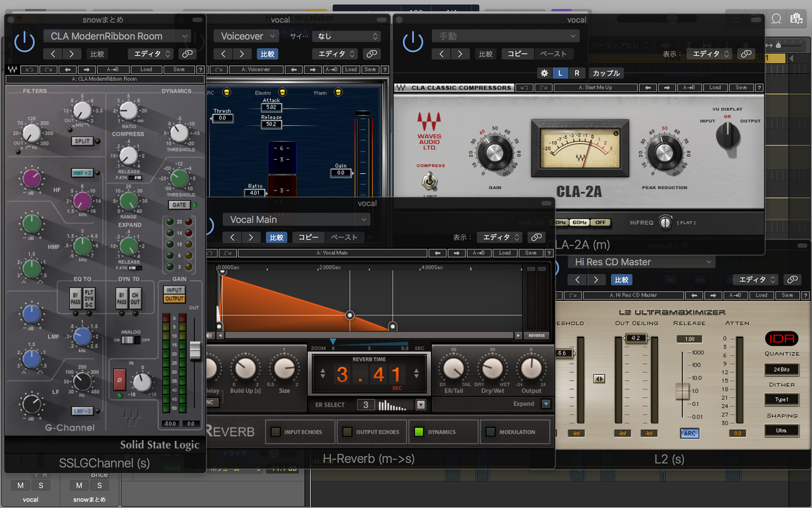Image resolution: width=812 pixels, height=508 pixels.
Task: Open the sidechain なし dropdown
Action: point(346,36)
